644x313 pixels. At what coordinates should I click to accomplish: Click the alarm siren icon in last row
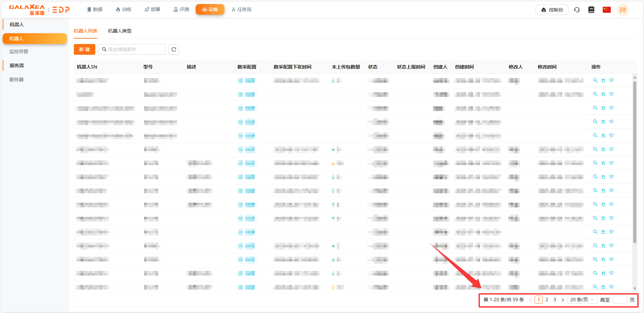tap(603, 287)
